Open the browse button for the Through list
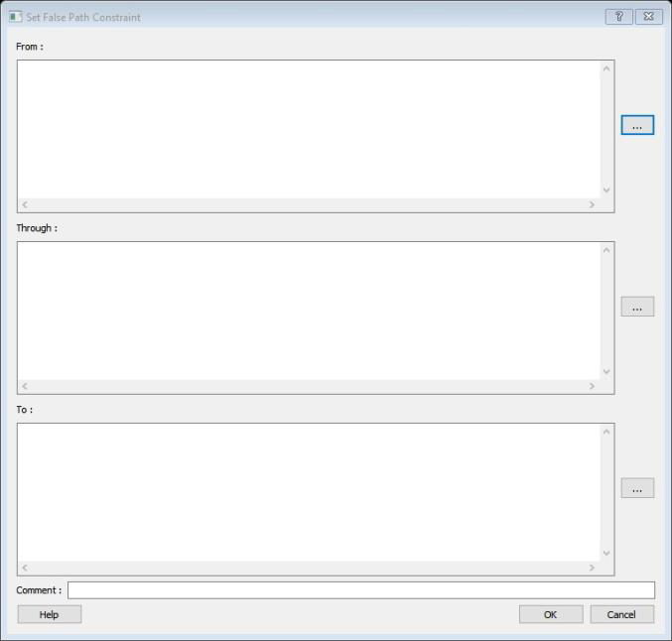Screen dimensions: 672x641 (x=637, y=307)
